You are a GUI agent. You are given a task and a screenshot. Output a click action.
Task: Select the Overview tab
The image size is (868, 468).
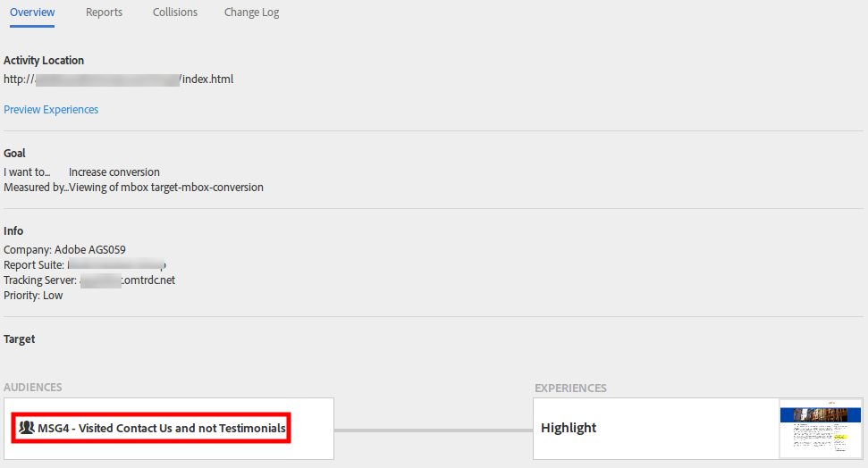(x=32, y=13)
